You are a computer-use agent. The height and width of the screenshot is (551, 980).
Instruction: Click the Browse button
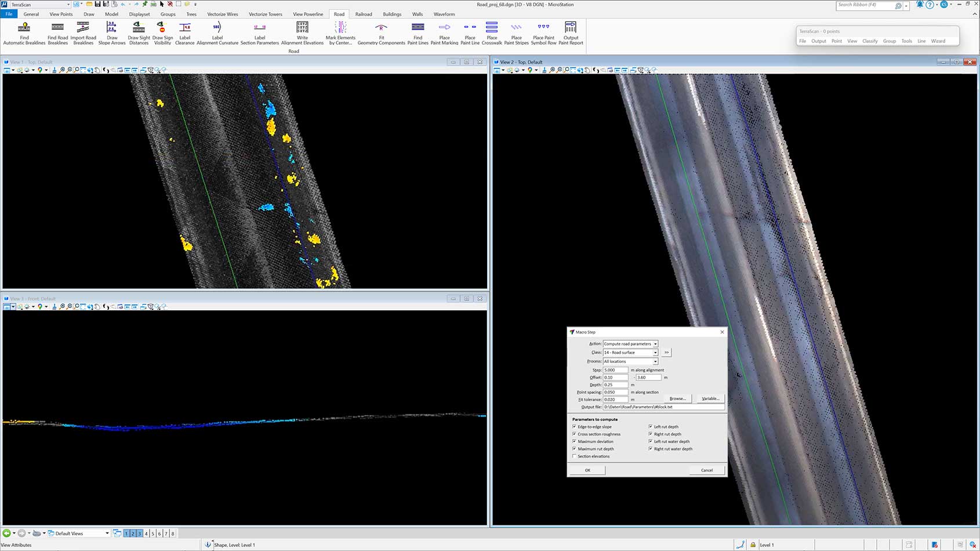pos(677,398)
